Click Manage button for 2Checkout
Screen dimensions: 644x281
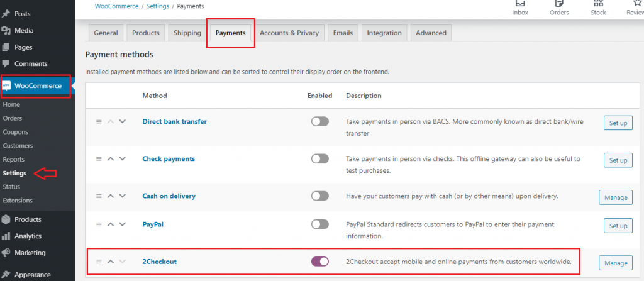pos(615,263)
